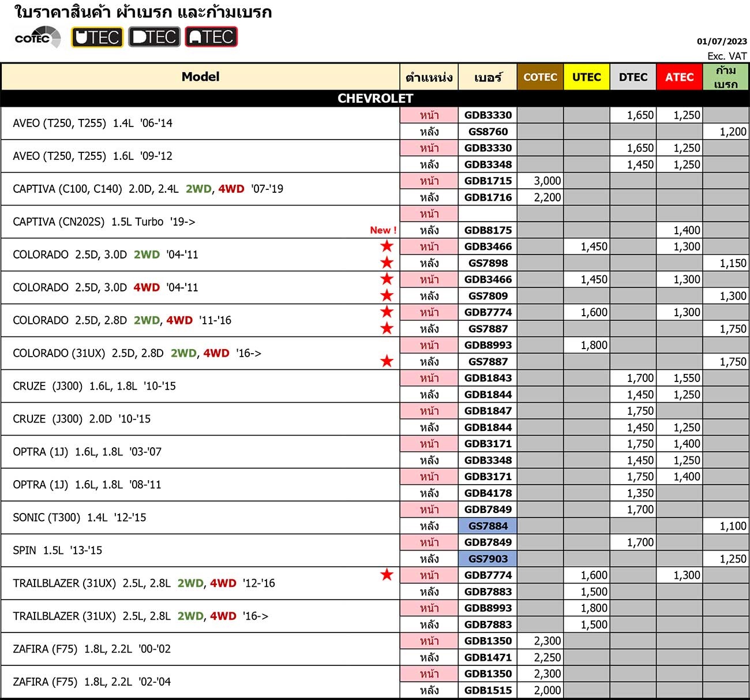Click the COTEC logo at top
The width and height of the screenshot is (750, 700).
click(x=37, y=38)
